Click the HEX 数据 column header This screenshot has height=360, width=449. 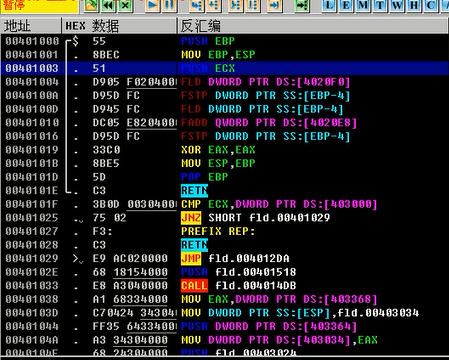tap(119, 26)
